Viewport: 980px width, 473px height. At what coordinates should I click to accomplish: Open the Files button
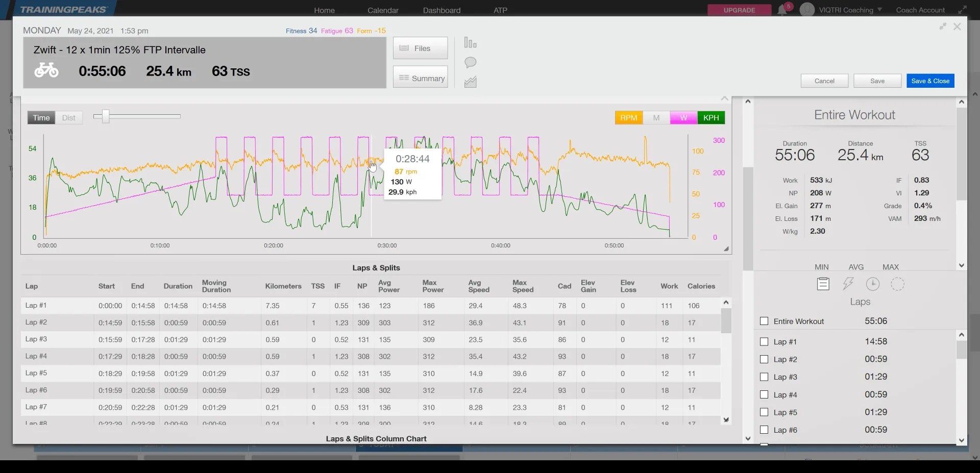tap(420, 48)
